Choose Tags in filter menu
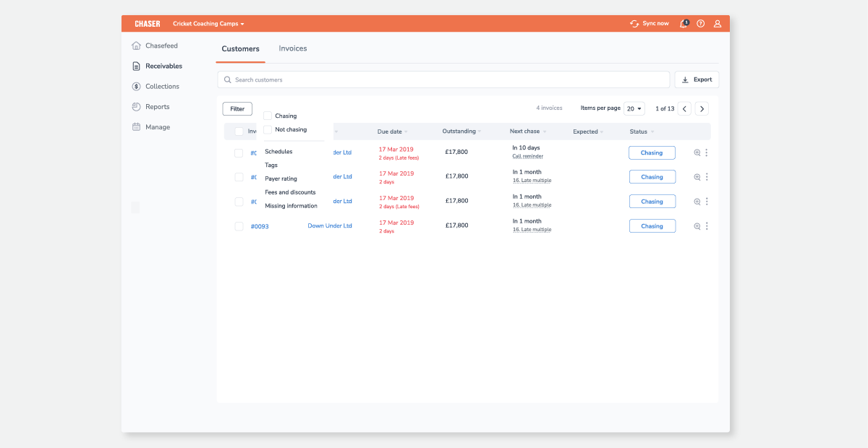 point(271,165)
